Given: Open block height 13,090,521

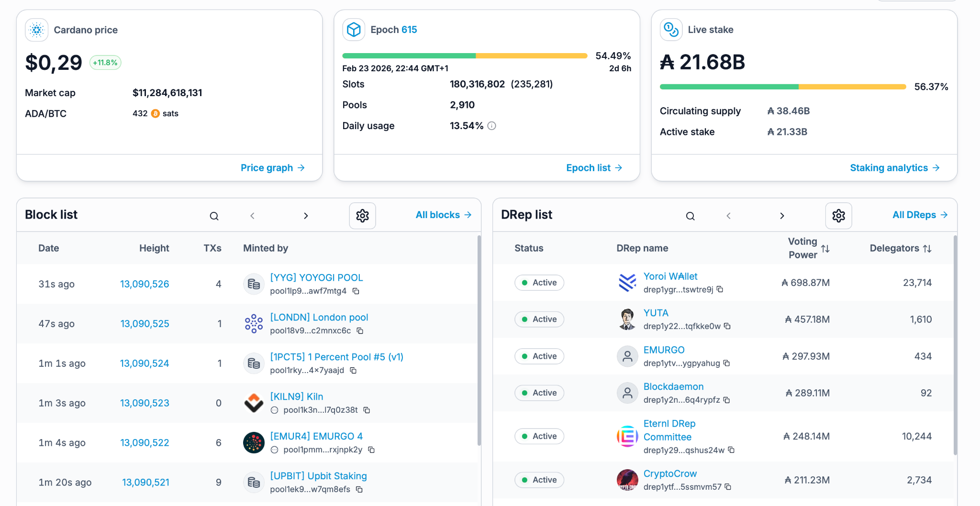Looking at the screenshot, I should click(x=145, y=483).
